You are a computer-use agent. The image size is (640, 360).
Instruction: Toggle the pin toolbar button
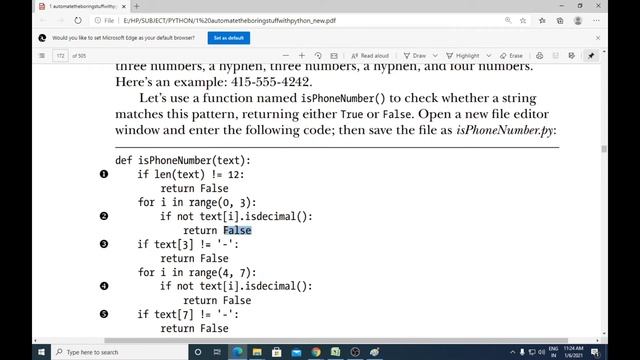click(x=591, y=56)
